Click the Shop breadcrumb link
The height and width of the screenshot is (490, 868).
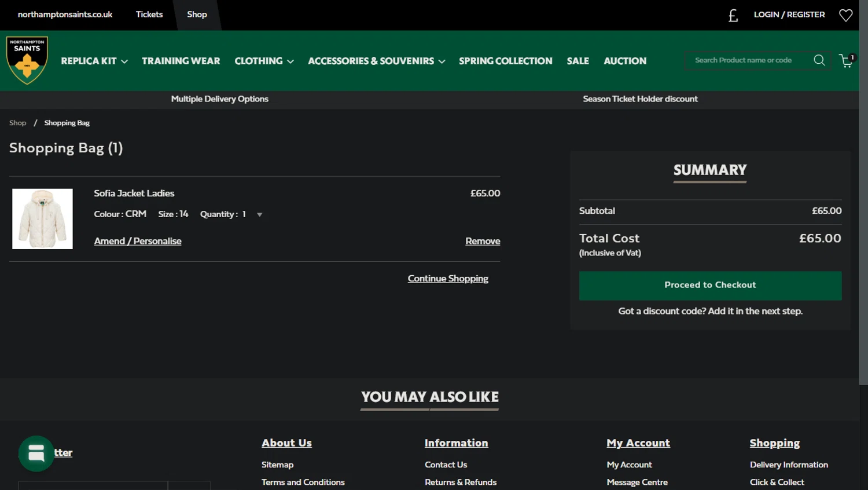point(18,123)
